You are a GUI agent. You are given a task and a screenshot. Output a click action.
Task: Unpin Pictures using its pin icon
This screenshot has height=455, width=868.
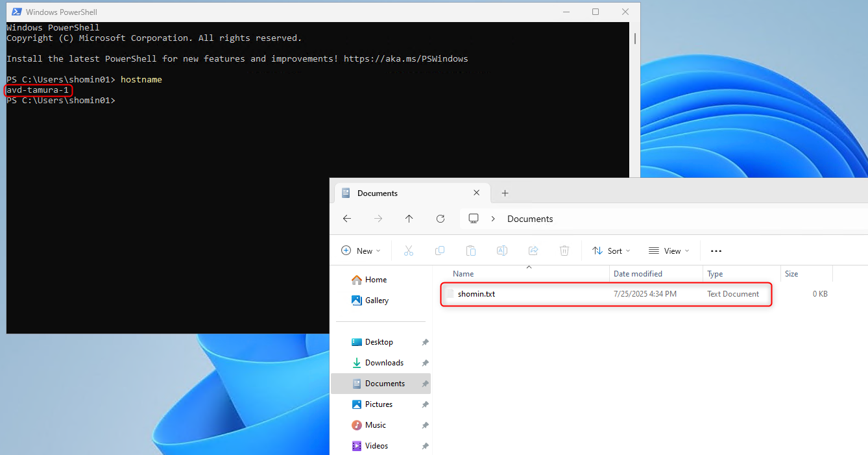[425, 404]
